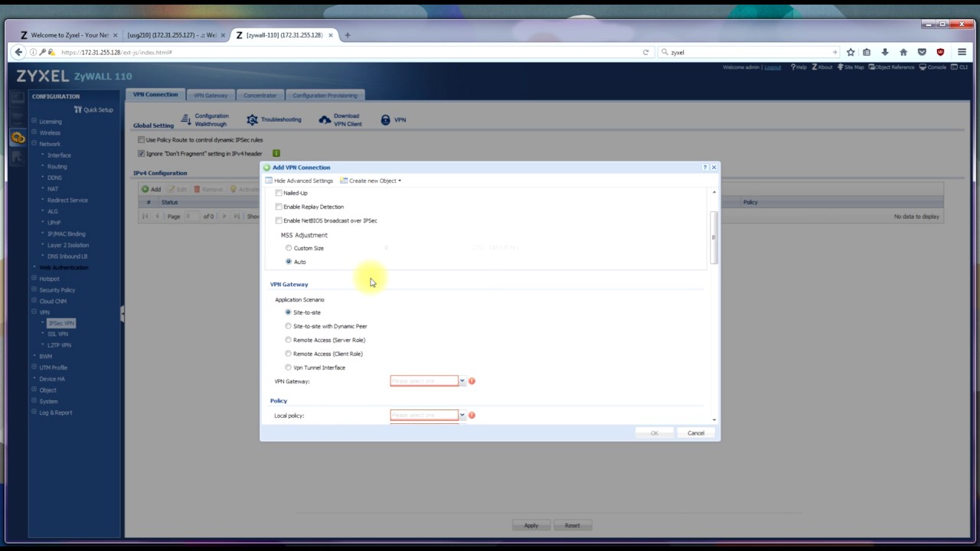This screenshot has width=980, height=551.
Task: Select Custom Size MSS adjustment
Action: [x=289, y=248]
